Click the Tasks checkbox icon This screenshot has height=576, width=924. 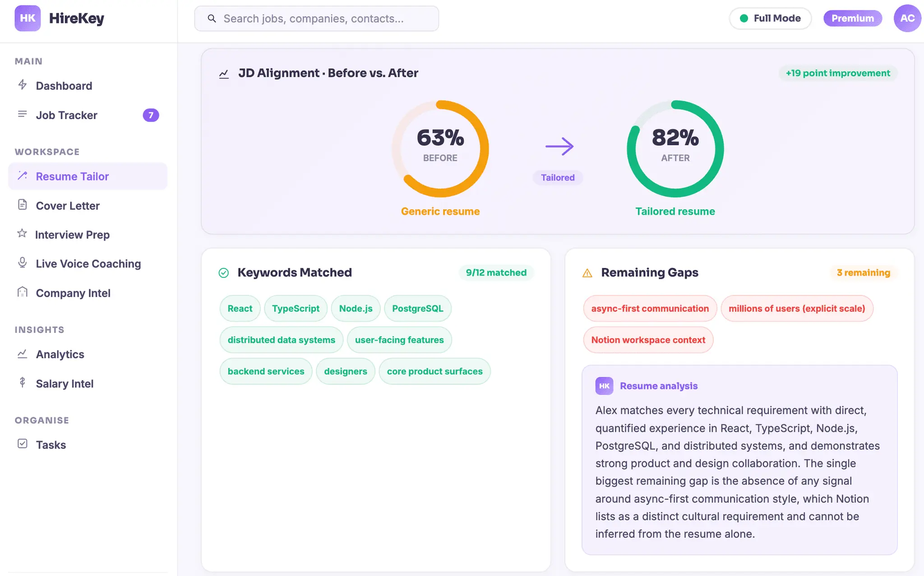point(22,444)
